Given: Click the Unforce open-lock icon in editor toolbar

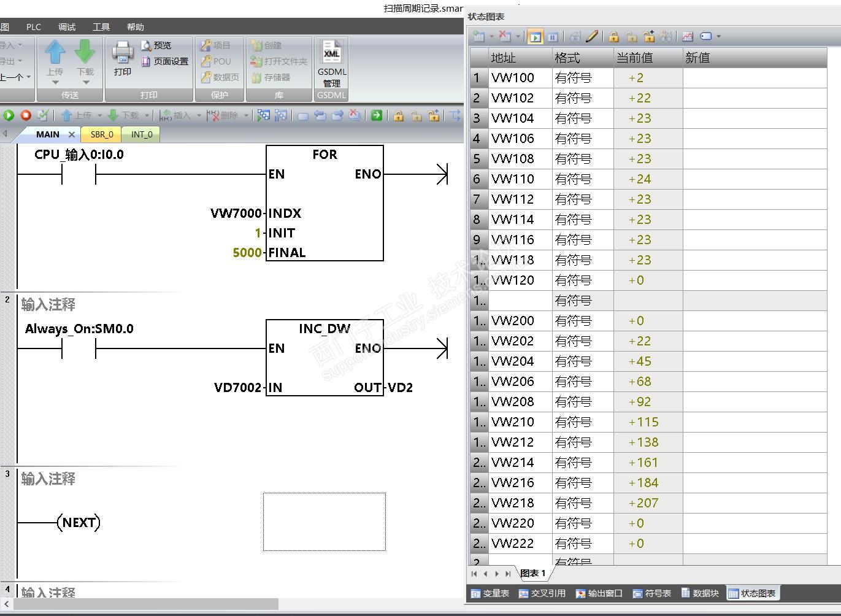Looking at the screenshot, I should 416,115.
